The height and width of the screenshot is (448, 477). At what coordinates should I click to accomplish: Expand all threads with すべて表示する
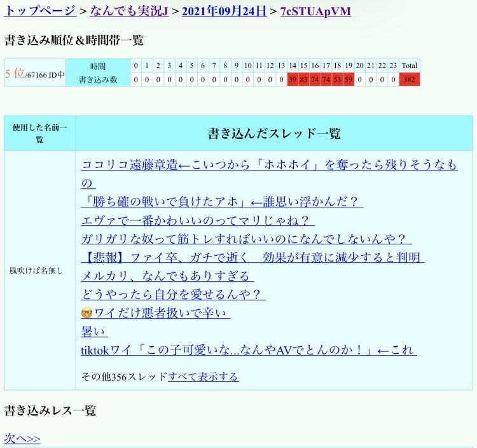click(x=203, y=377)
